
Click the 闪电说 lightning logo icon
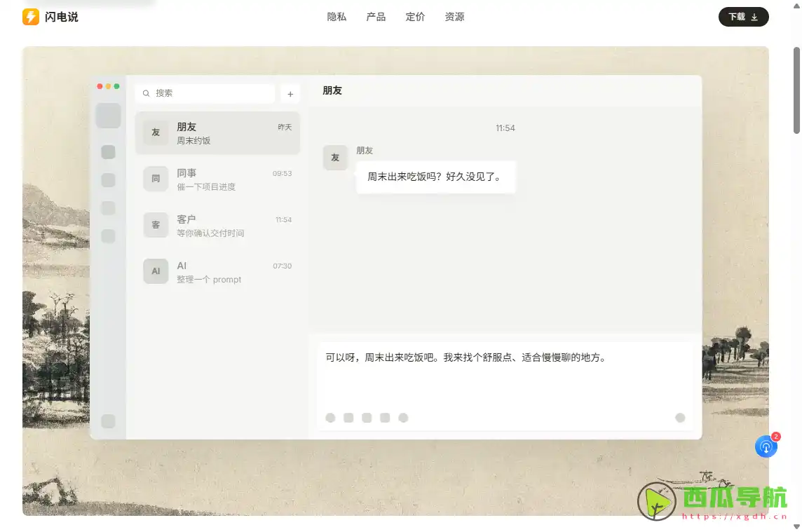(x=31, y=17)
